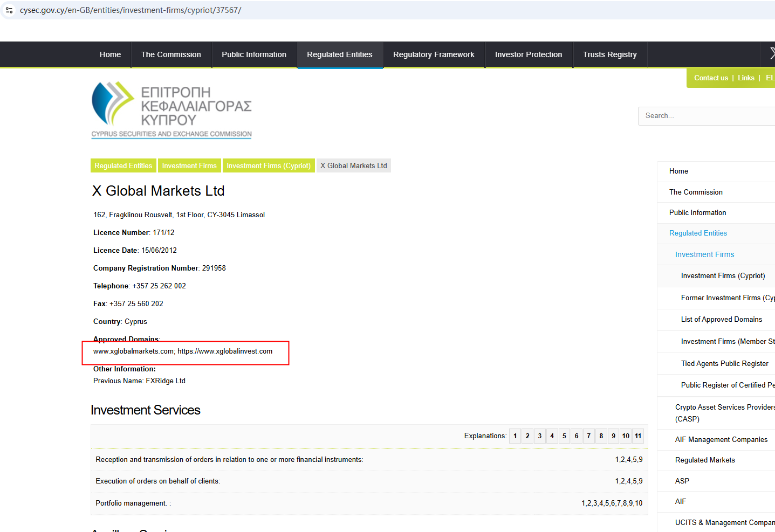Show explanation number 11
Viewport: 775px width, 532px height.
pyautogui.click(x=638, y=436)
